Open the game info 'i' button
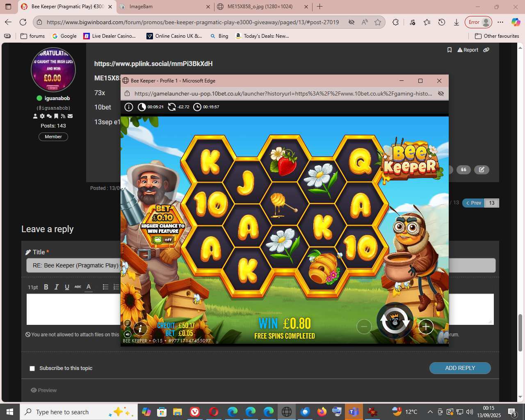 140,328
